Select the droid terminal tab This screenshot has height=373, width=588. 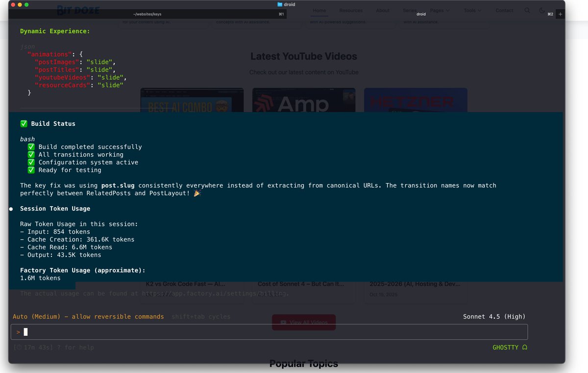point(421,14)
